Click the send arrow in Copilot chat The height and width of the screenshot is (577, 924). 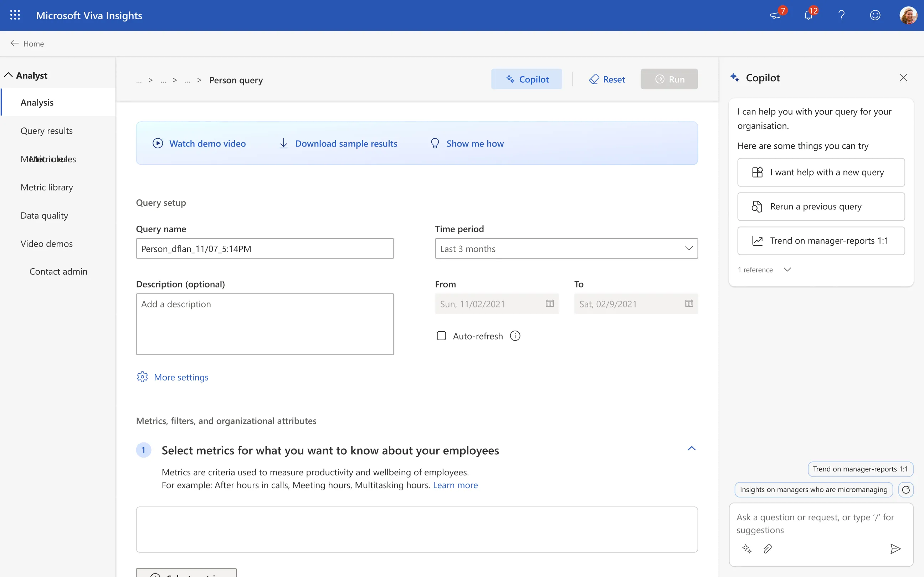tap(895, 549)
